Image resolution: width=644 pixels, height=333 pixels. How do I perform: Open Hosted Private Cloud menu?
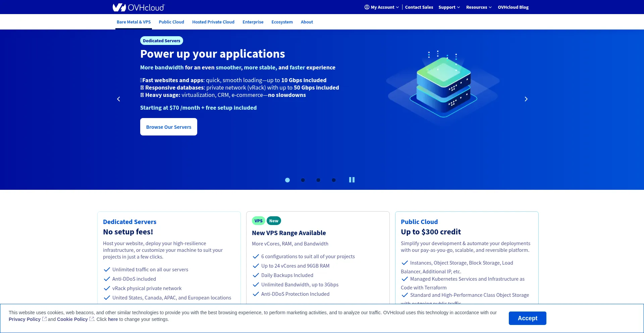tap(213, 22)
